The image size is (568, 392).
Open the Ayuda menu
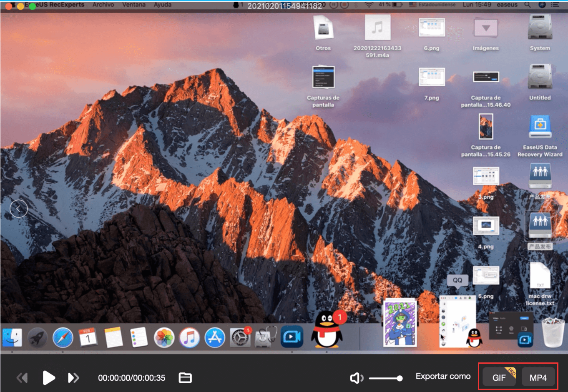(x=163, y=5)
